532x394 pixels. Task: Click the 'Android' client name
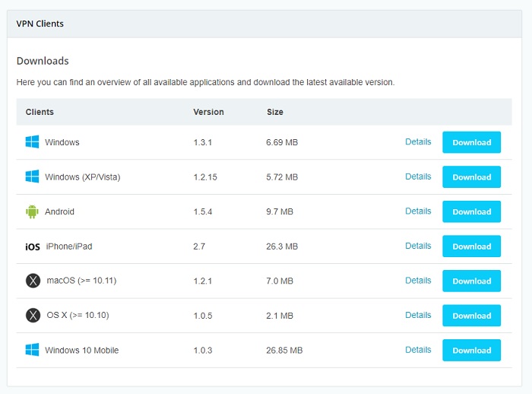(59, 211)
